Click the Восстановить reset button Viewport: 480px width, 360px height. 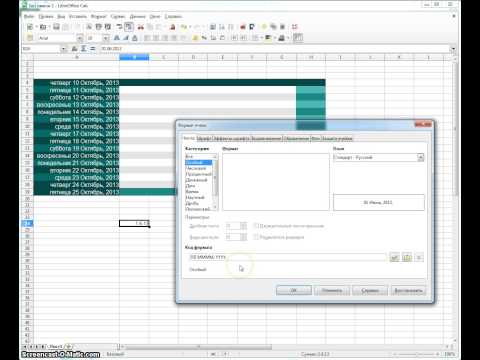[x=408, y=290]
